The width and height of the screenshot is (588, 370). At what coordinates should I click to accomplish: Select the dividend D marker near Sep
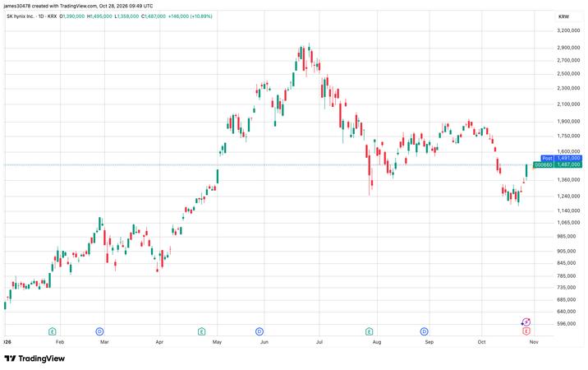tap(424, 331)
